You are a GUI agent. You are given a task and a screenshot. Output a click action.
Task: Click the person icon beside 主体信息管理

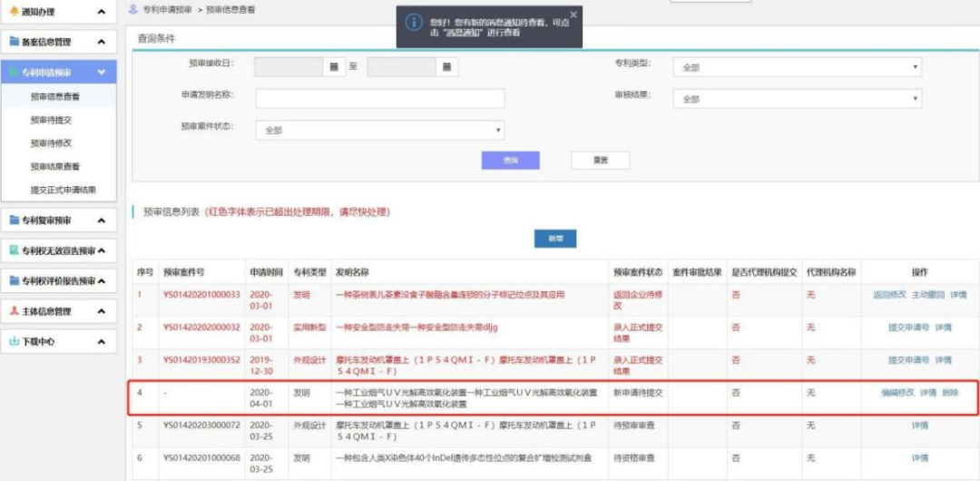point(14,311)
